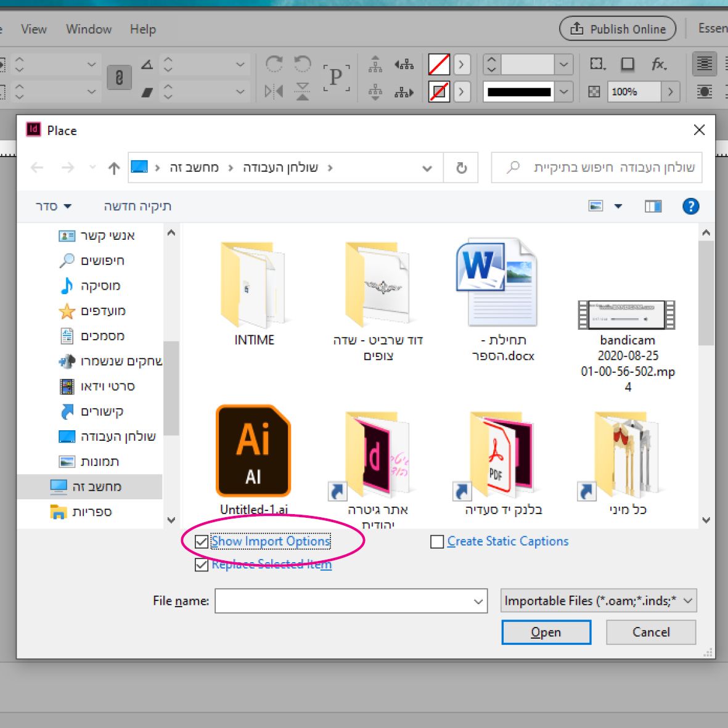This screenshot has width=728, height=728.
Task: Open the black stroke style dropdown
Action: point(563,91)
